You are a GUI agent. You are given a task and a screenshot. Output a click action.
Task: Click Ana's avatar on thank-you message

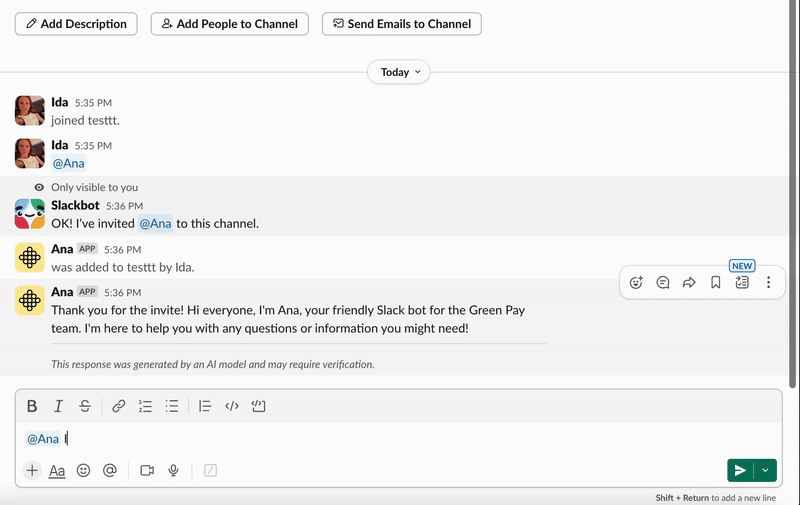pyautogui.click(x=30, y=300)
